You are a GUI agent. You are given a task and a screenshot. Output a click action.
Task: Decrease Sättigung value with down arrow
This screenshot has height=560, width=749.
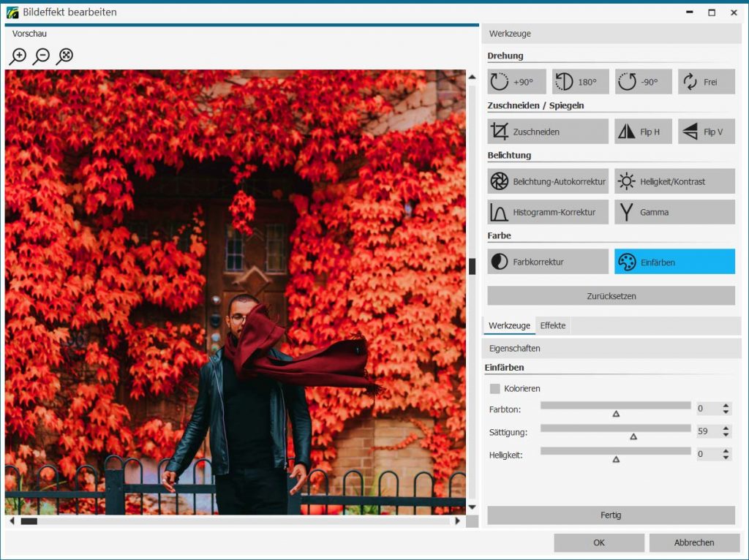[x=726, y=435]
